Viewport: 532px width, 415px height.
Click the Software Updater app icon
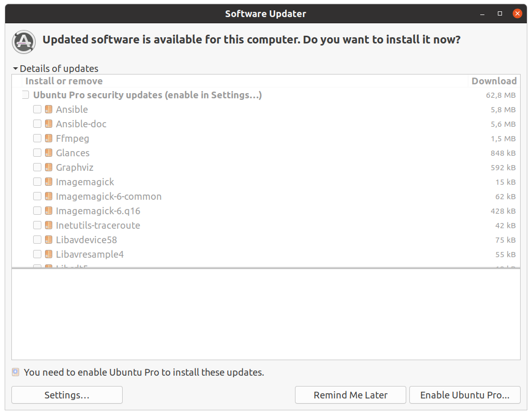[x=24, y=42]
